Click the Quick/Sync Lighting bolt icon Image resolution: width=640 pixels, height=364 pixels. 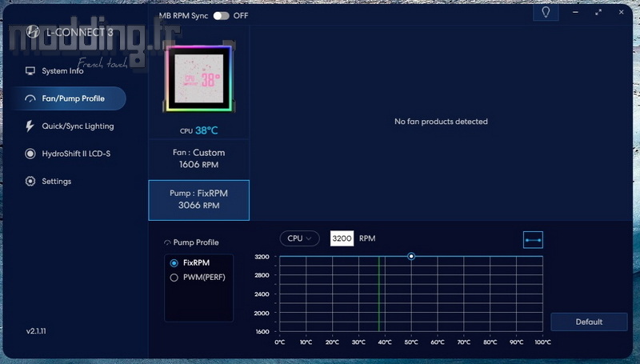pos(30,126)
